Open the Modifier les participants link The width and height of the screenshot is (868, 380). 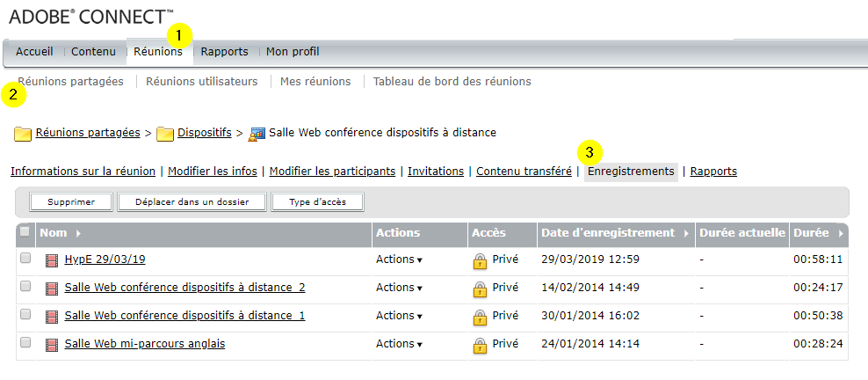pos(332,172)
